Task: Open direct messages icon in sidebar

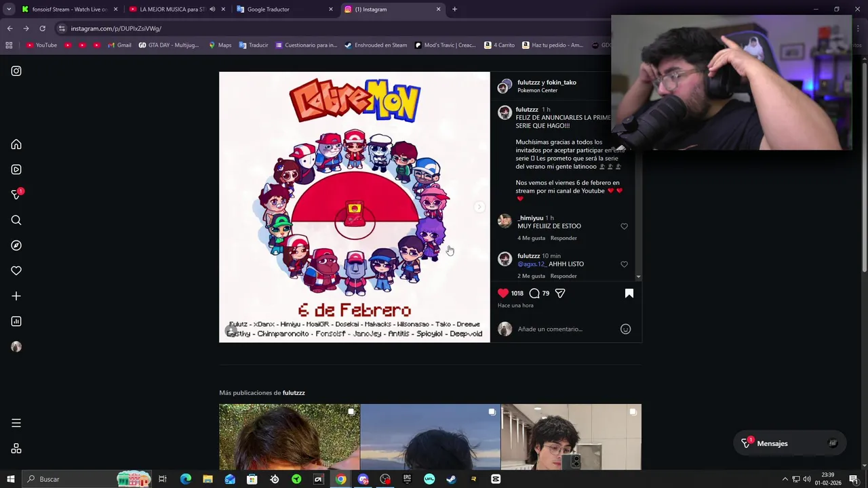Action: (x=16, y=195)
